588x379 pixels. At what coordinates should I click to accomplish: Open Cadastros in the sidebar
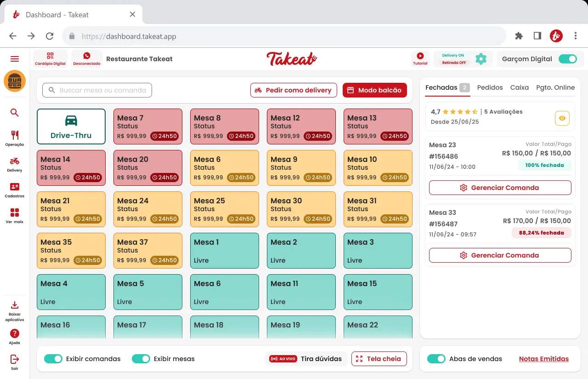click(x=15, y=189)
